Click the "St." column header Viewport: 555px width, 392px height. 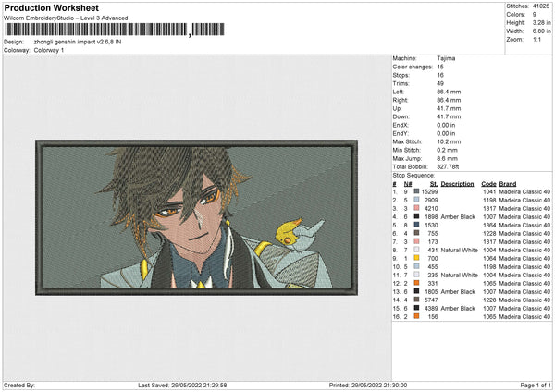pos(434,184)
